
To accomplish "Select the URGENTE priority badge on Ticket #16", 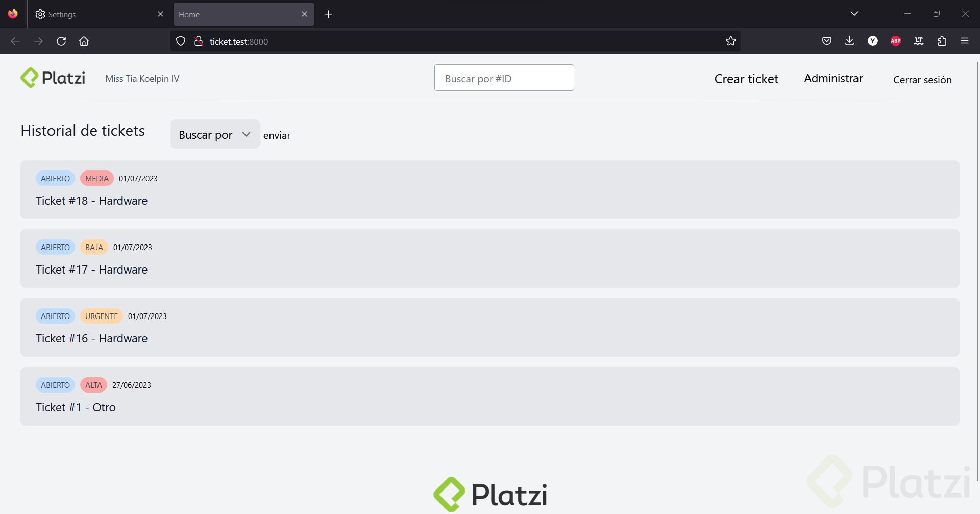I will pyautogui.click(x=101, y=316).
